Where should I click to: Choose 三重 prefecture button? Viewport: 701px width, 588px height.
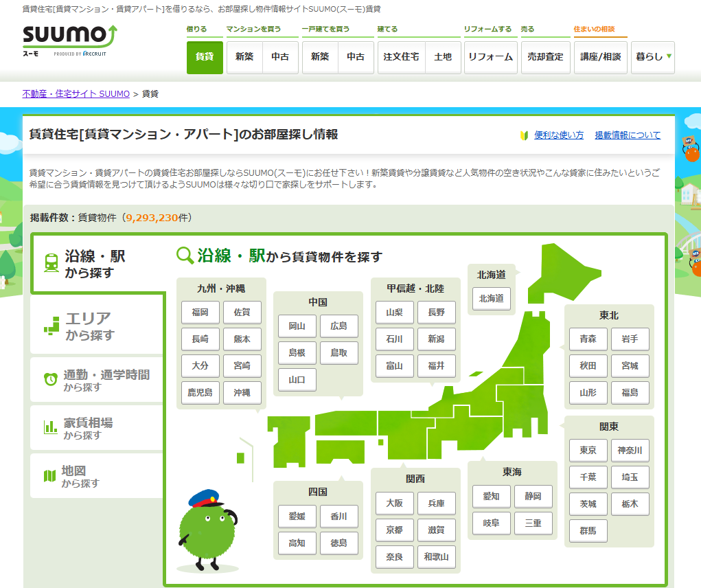(x=533, y=523)
